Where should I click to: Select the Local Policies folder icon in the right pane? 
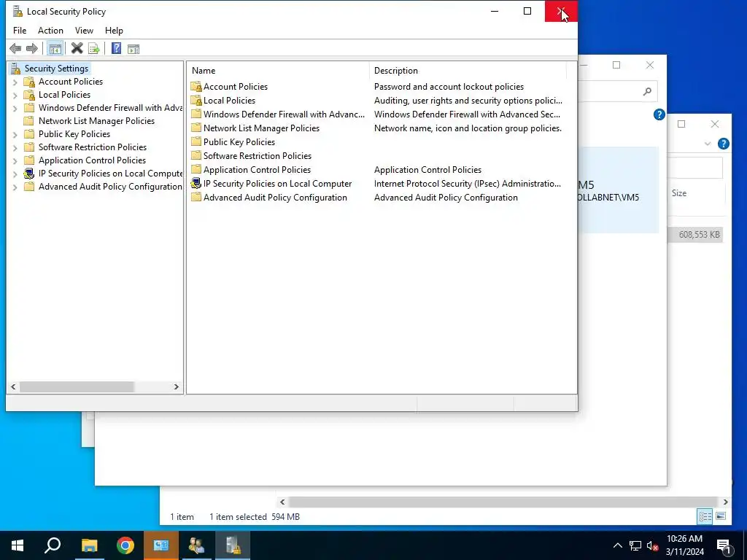tap(196, 100)
